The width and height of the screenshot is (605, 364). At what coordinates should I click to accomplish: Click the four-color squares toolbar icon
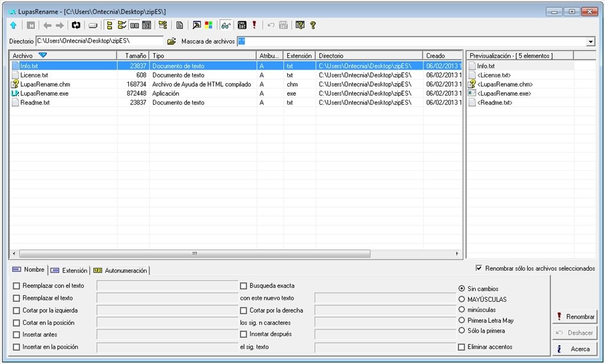[209, 25]
